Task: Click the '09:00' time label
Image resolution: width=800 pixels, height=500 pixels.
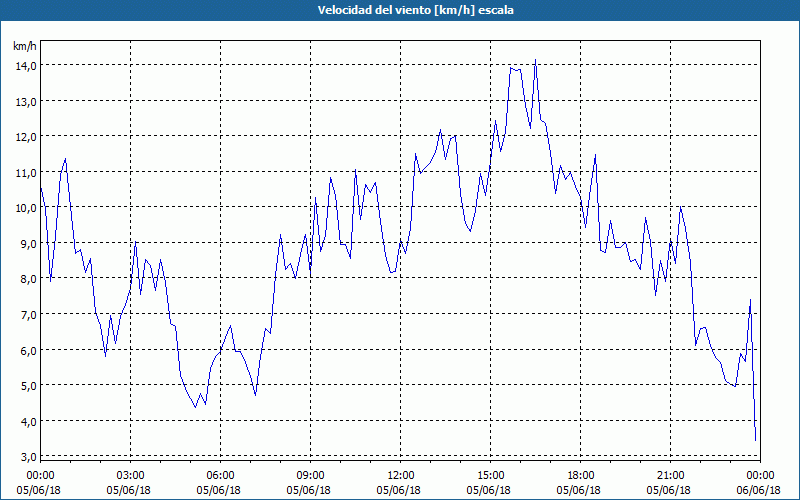Action: coord(310,476)
